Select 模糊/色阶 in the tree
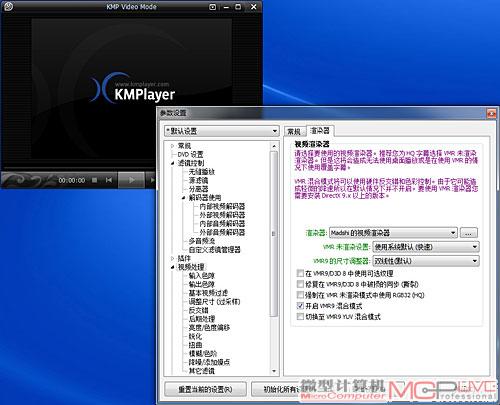The height and width of the screenshot is (405, 500). click(203, 354)
